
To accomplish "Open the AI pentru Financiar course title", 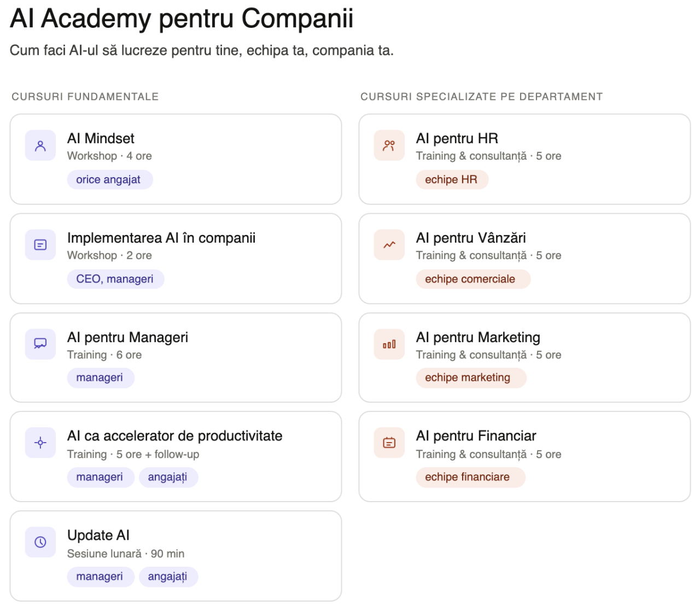I will click(x=476, y=436).
